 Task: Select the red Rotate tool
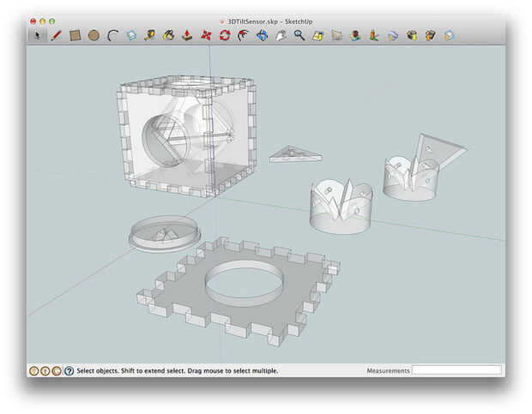225,35
